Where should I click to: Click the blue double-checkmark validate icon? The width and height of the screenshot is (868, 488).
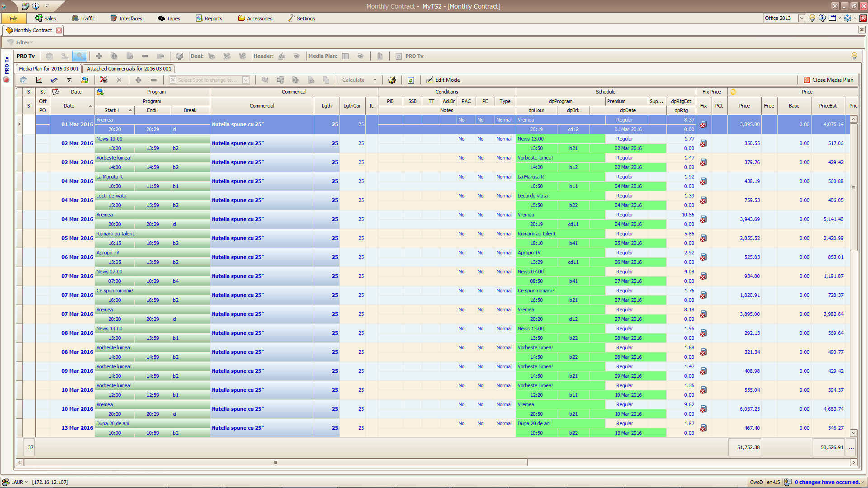54,80
